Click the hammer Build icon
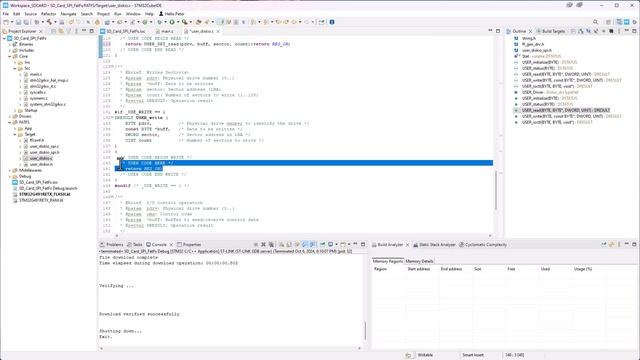The image size is (640, 360). click(x=49, y=22)
